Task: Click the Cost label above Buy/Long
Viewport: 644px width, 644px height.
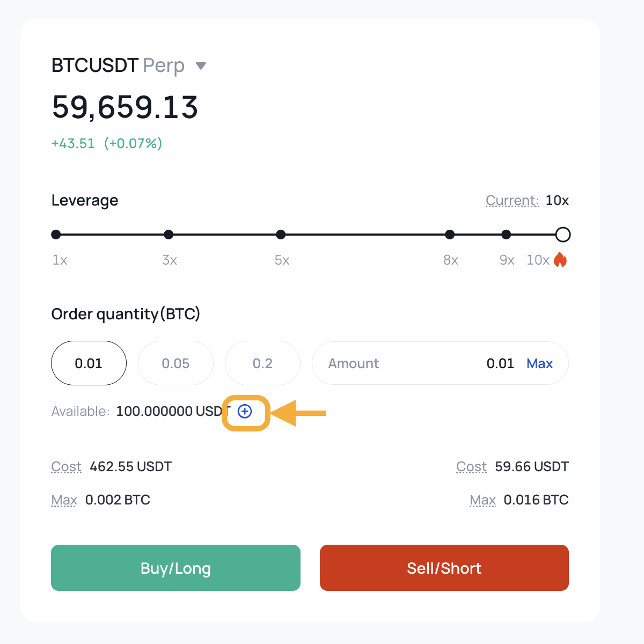Action: [67, 467]
